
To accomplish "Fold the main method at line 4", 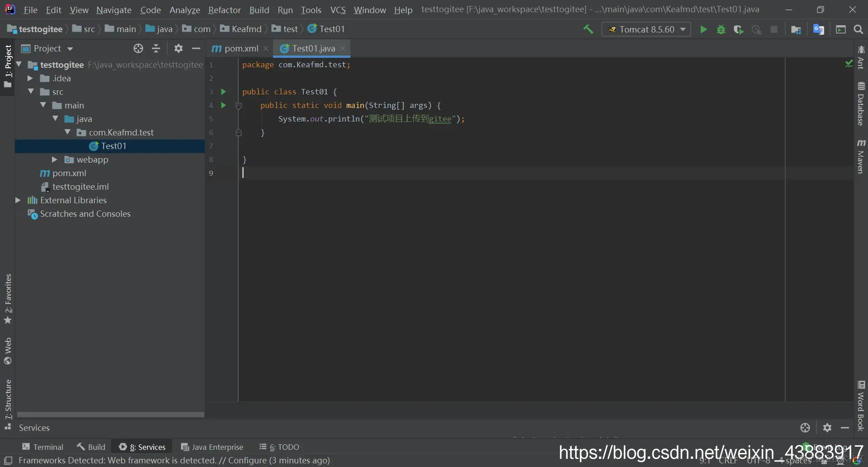I will (239, 106).
